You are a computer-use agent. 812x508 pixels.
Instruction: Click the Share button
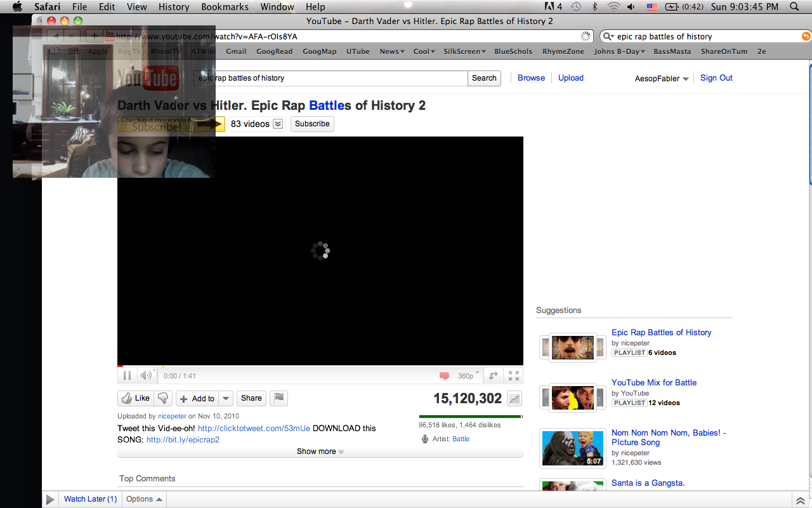click(251, 398)
